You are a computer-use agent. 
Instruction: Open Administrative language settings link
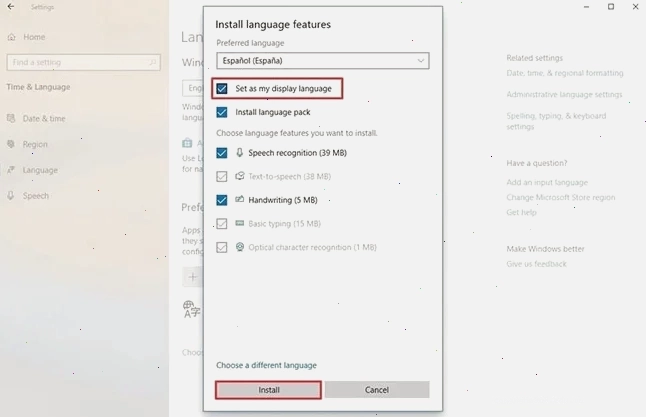(564, 94)
